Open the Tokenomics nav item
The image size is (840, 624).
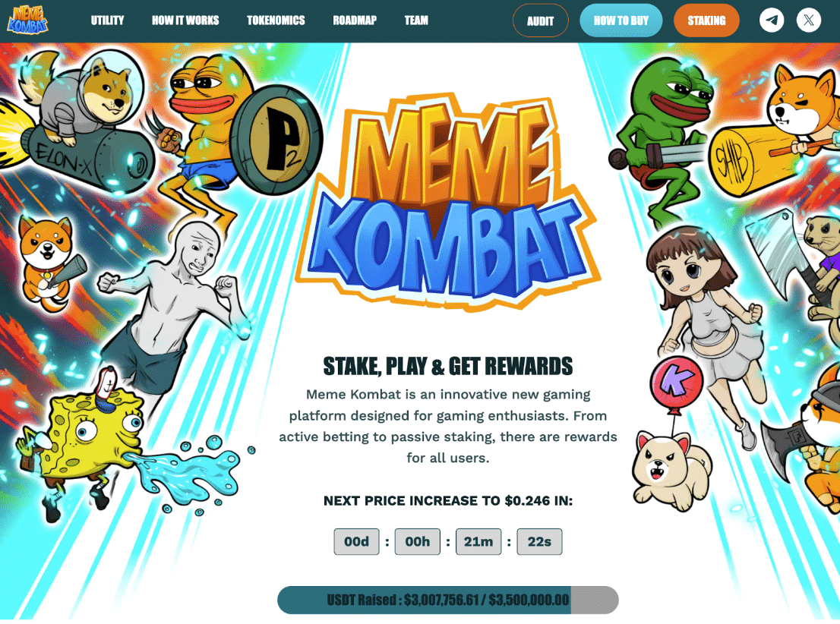coord(276,20)
